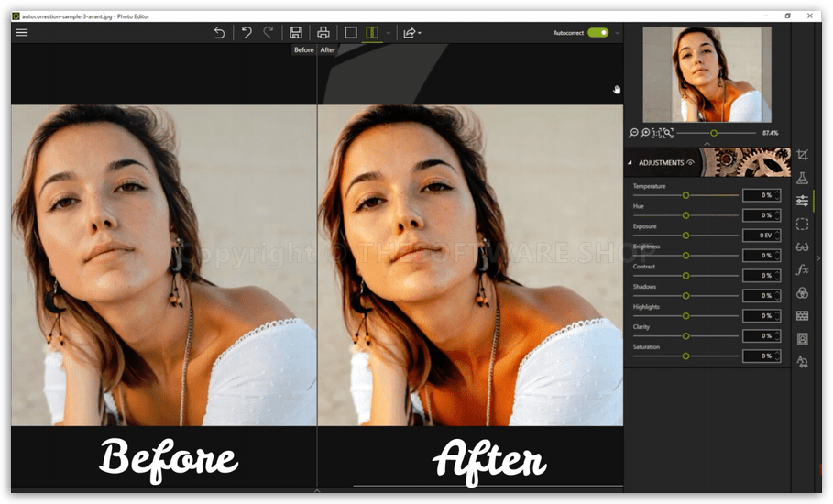
Task: Save the photo with the floppy disk icon
Action: click(x=296, y=33)
